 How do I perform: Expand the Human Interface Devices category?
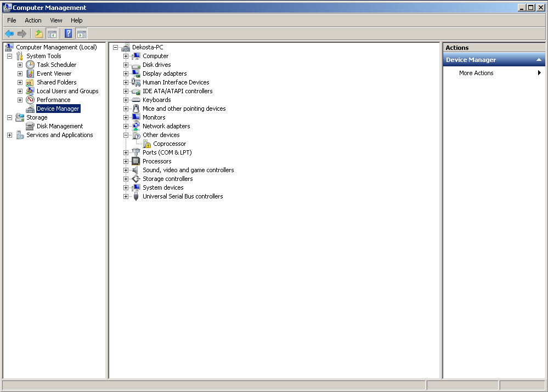click(x=126, y=82)
